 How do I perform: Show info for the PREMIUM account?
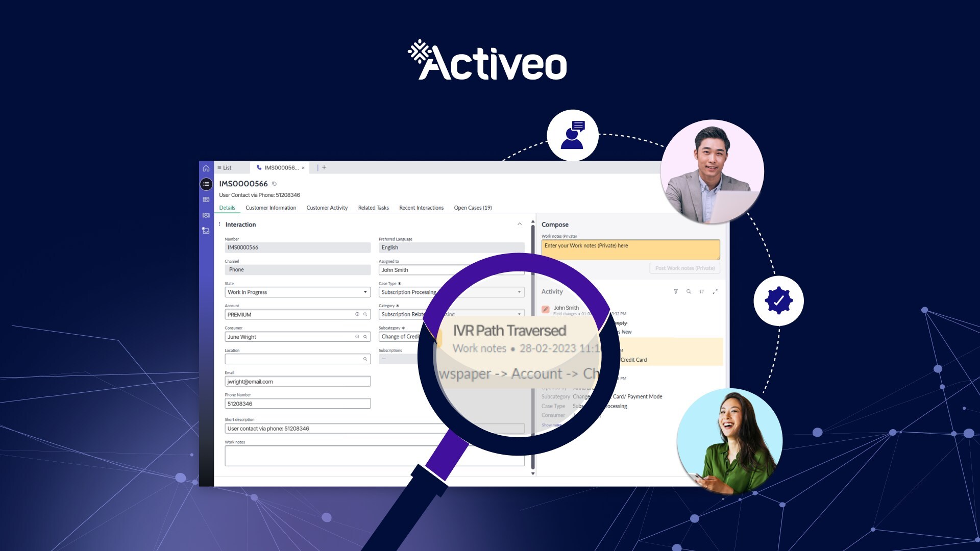click(357, 314)
